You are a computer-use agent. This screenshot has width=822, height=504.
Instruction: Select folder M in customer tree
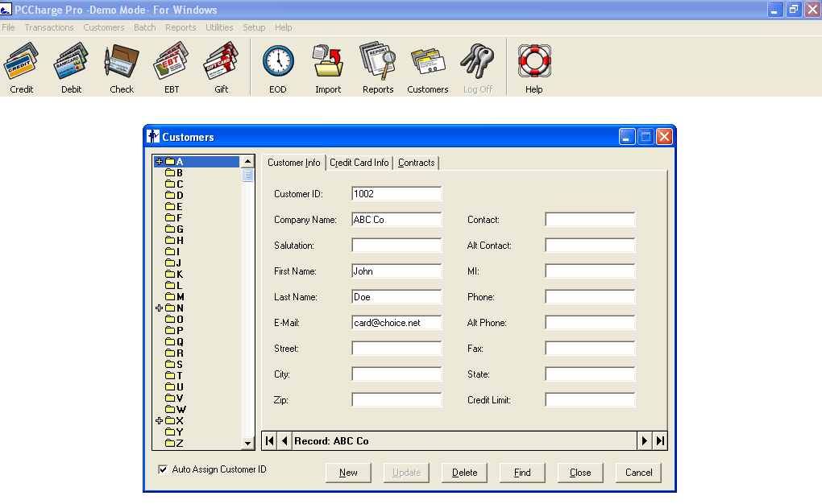pyautogui.click(x=175, y=296)
